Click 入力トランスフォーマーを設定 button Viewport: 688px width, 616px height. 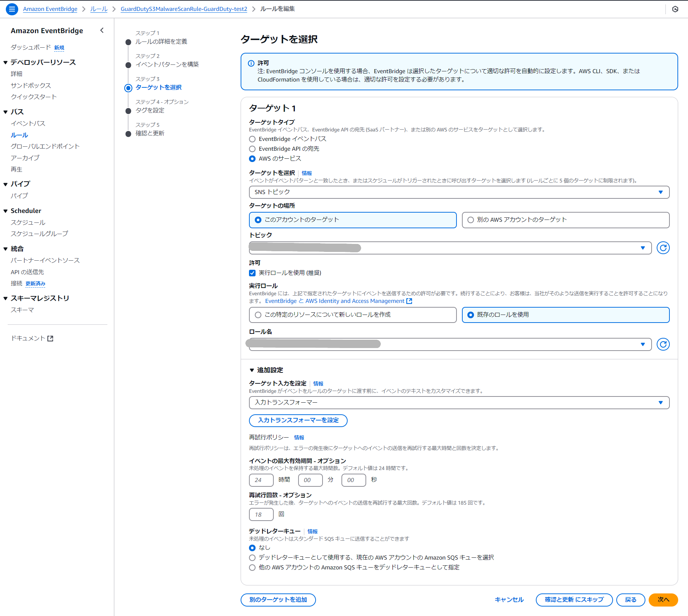tap(298, 420)
